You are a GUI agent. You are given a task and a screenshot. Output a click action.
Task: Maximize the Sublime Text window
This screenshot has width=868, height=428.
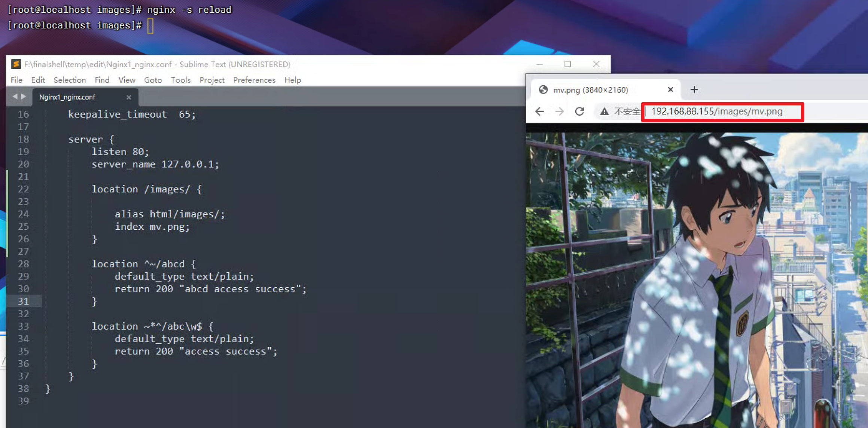tap(567, 64)
